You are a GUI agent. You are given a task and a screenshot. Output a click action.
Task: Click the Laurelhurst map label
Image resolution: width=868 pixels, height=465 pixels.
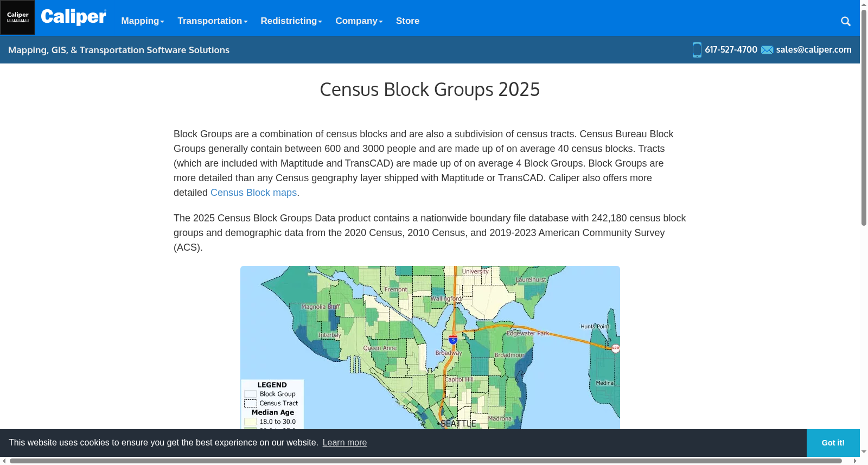point(531,279)
